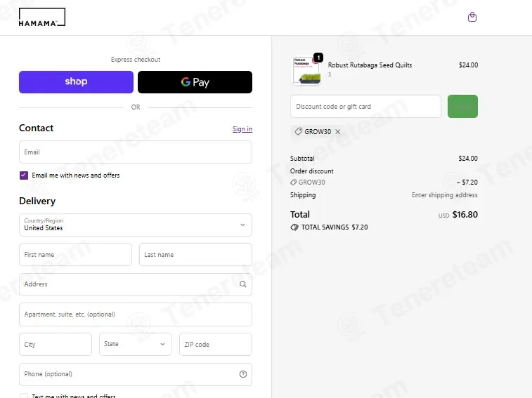The height and width of the screenshot is (398, 532).
Task: Click into the ZIP code field
Action: pos(216,344)
